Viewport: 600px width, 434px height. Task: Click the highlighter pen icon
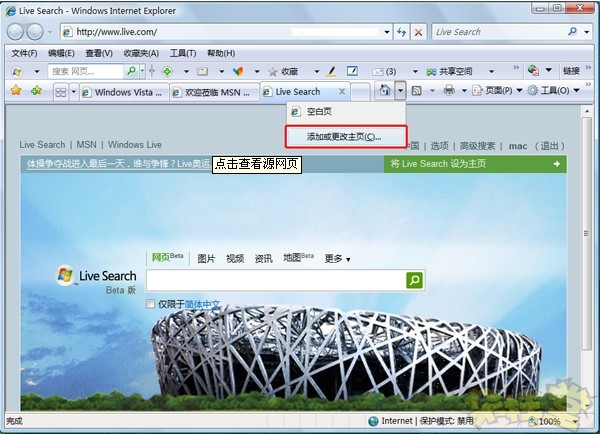[x=331, y=71]
